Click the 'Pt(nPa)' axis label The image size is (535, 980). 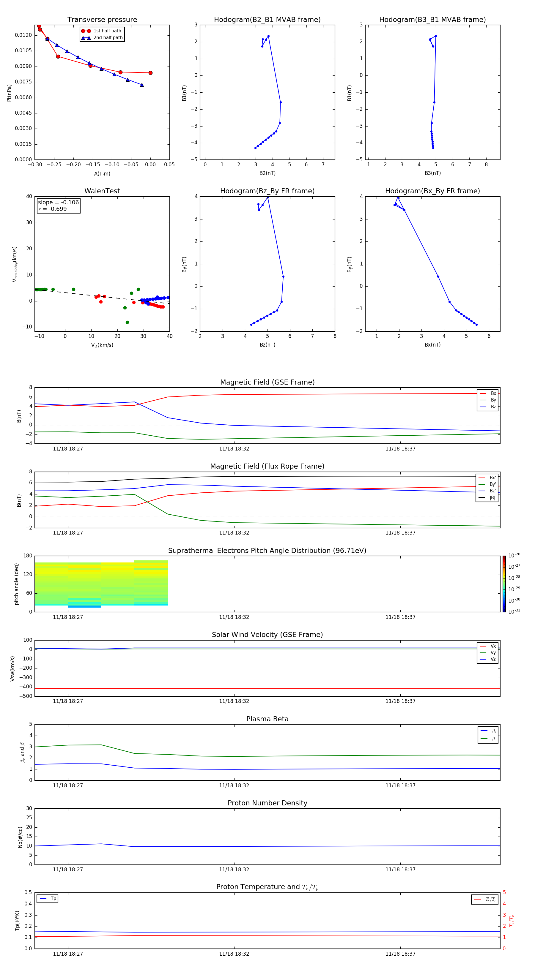click(x=9, y=93)
